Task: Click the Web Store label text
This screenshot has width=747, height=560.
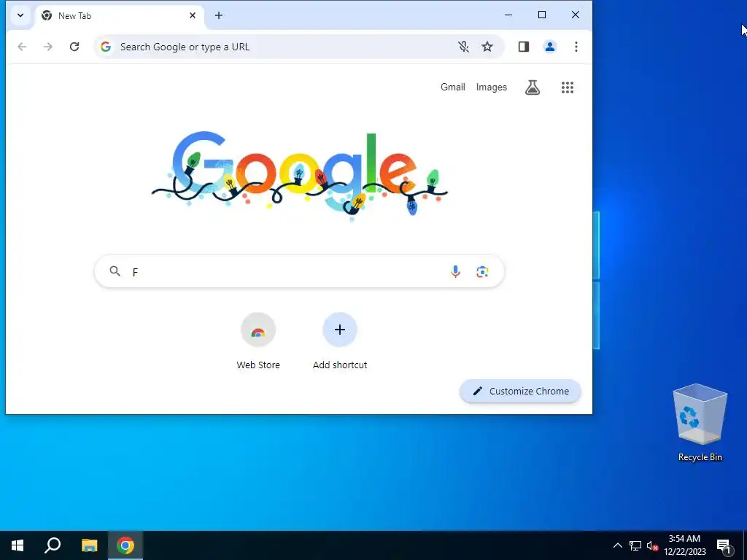Action: (258, 365)
